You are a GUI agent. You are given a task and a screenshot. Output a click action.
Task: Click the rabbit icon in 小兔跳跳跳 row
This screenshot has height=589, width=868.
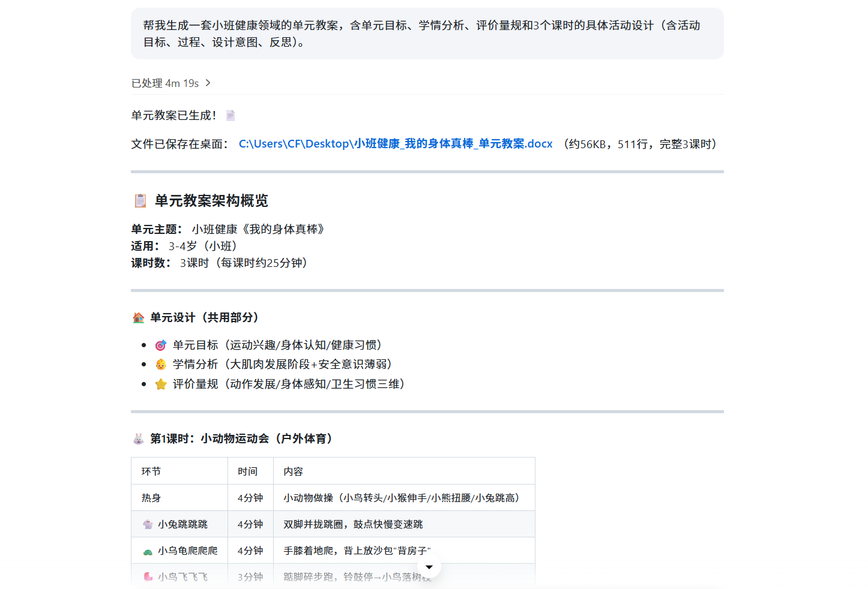(148, 524)
